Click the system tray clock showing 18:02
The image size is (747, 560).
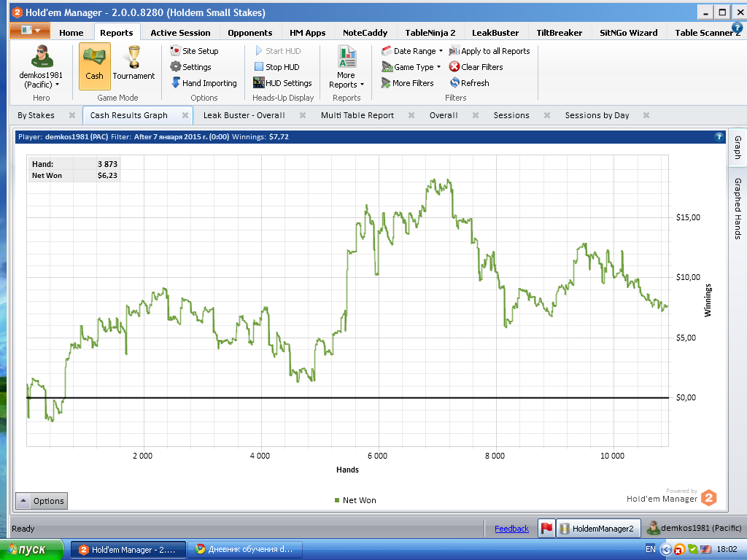point(727,550)
